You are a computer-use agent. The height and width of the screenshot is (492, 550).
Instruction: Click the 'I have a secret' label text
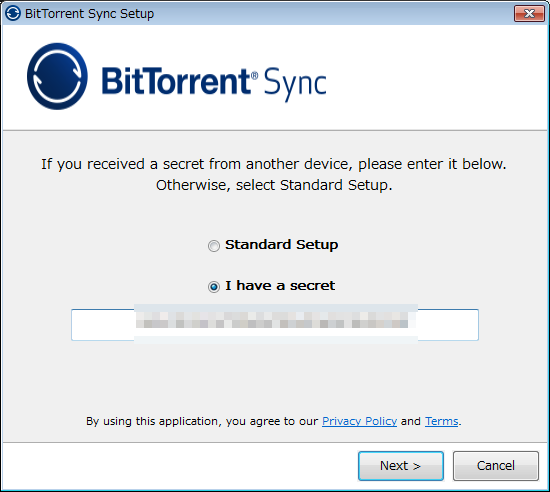click(x=280, y=285)
